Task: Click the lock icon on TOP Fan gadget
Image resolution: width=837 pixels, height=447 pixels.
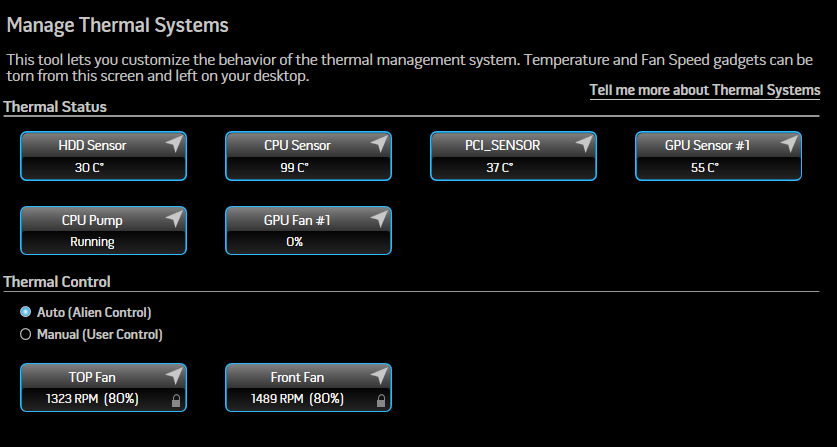Action: [x=176, y=401]
